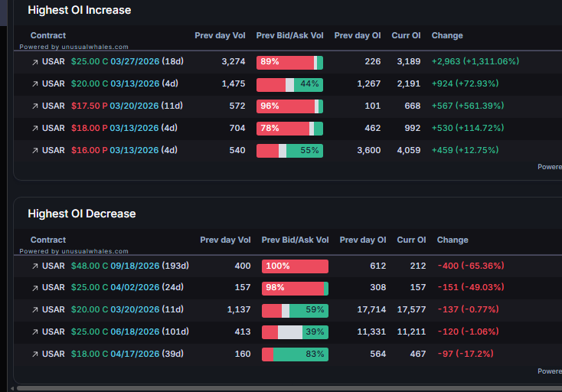562x392 pixels.
Task: Click the 96% bid/ask volume bar
Action: [289, 106]
